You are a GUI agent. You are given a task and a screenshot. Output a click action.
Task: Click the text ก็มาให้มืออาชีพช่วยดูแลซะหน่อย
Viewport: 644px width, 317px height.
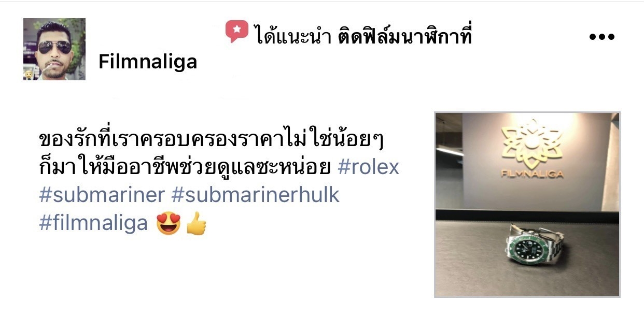pyautogui.click(x=185, y=167)
